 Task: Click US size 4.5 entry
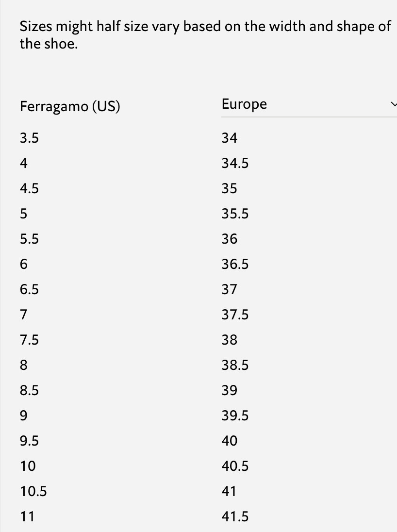tap(29, 189)
